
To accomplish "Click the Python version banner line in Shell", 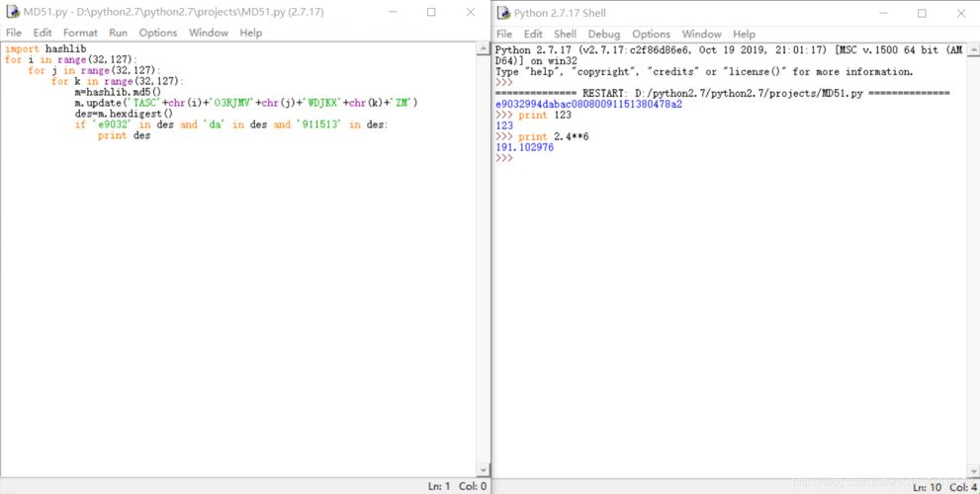I will click(730, 50).
